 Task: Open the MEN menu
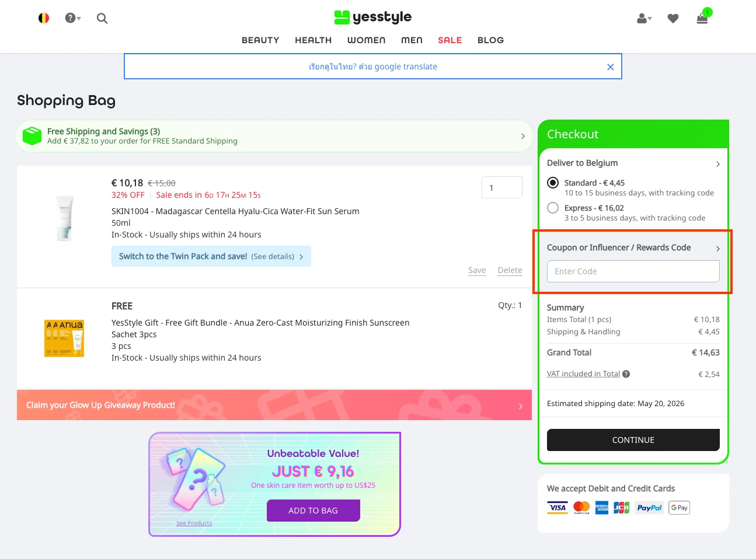pos(412,40)
